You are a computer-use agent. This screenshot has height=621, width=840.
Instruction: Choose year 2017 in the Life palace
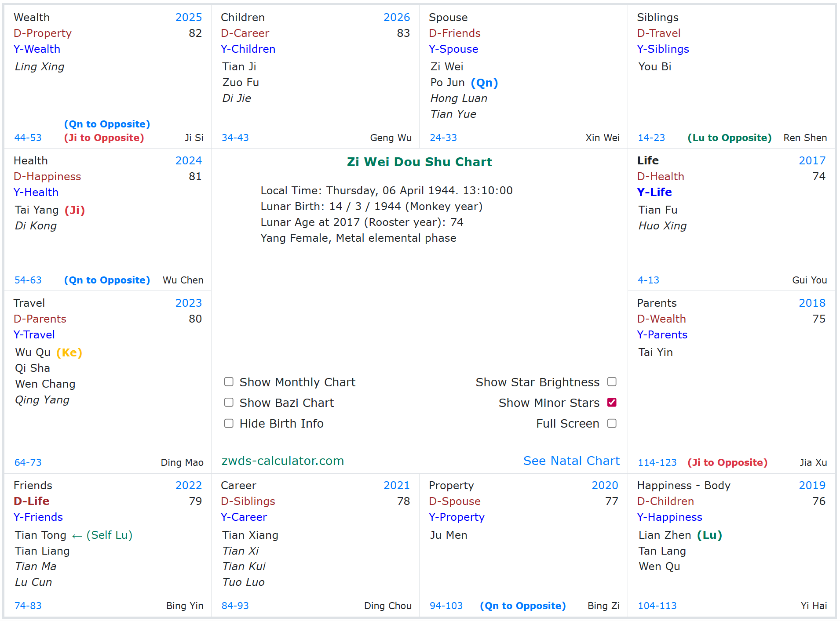[812, 160]
